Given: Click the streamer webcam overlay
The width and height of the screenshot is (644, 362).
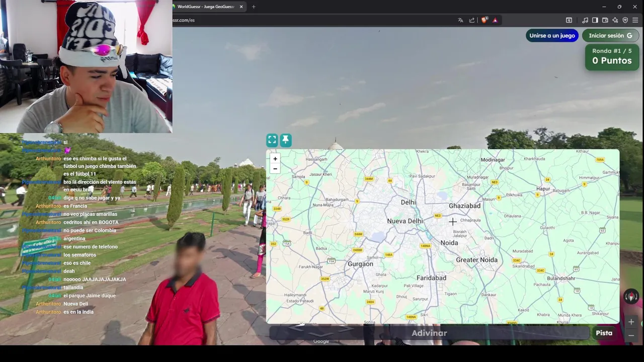Looking at the screenshot, I should tap(86, 66).
